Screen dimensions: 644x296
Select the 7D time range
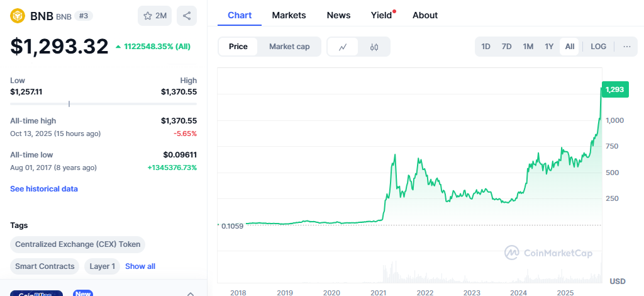click(x=506, y=47)
